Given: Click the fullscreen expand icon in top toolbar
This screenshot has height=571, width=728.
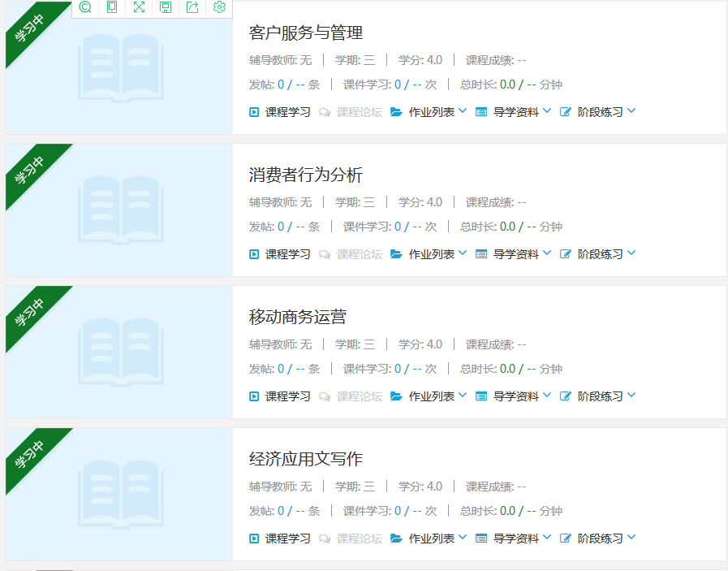Looking at the screenshot, I should [139, 7].
